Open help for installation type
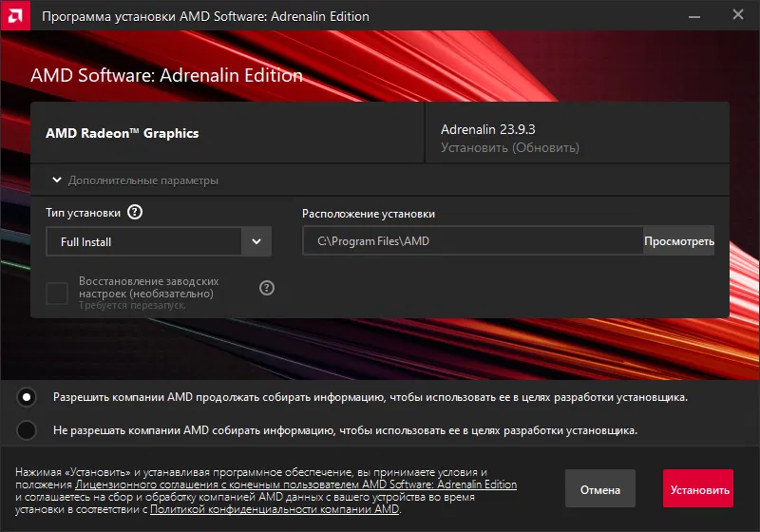Image resolution: width=760 pixels, height=532 pixels. pos(135,212)
